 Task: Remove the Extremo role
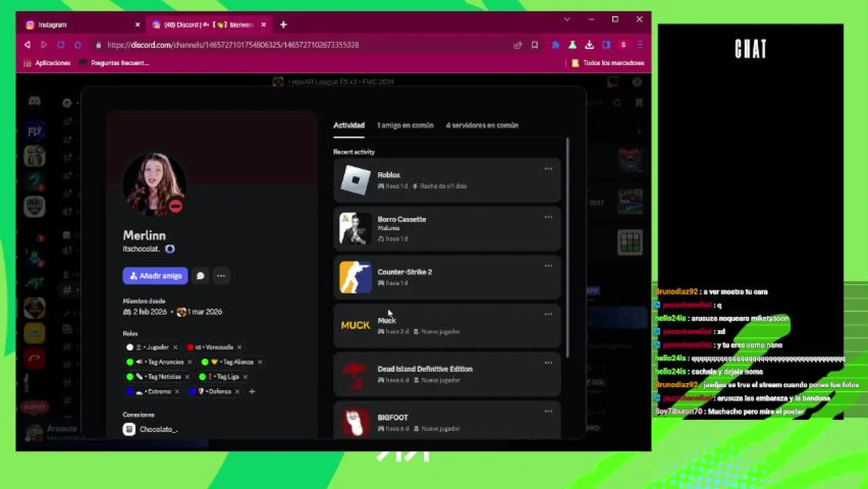pos(177,391)
